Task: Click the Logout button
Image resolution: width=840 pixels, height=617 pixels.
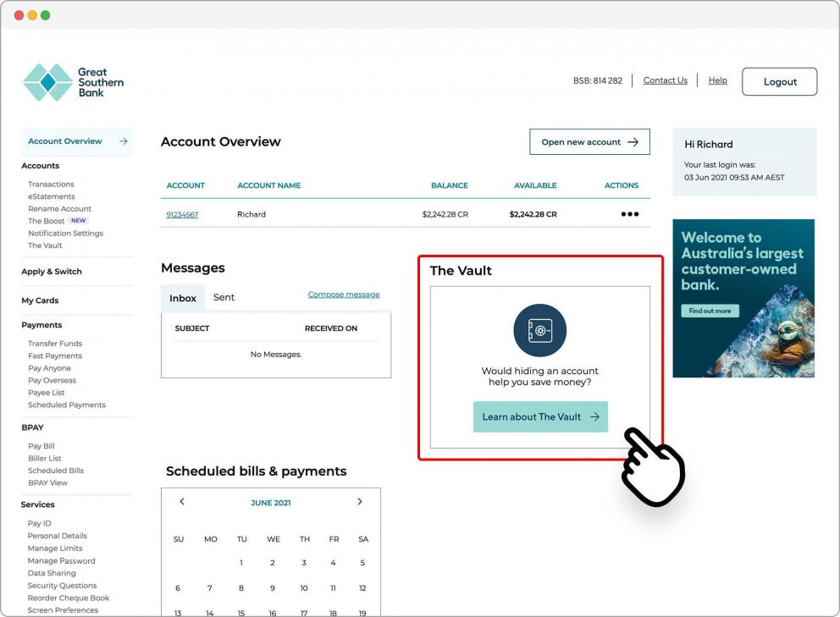Action: click(x=780, y=82)
